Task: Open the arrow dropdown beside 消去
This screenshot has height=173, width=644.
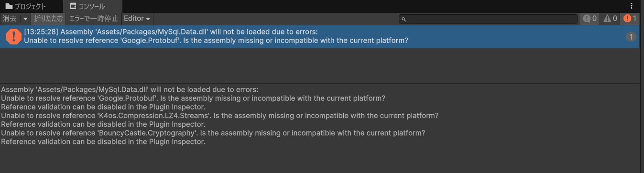Action: [25, 19]
